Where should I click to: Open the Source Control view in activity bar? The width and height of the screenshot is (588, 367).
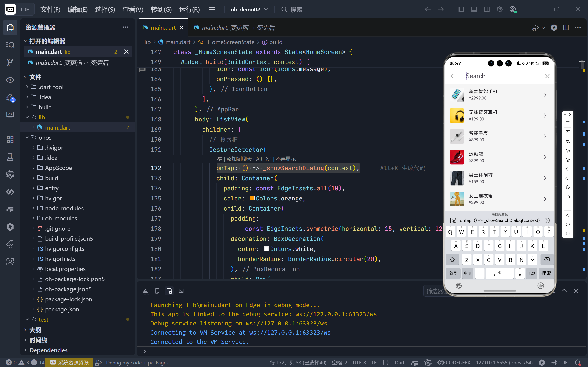coord(10,62)
